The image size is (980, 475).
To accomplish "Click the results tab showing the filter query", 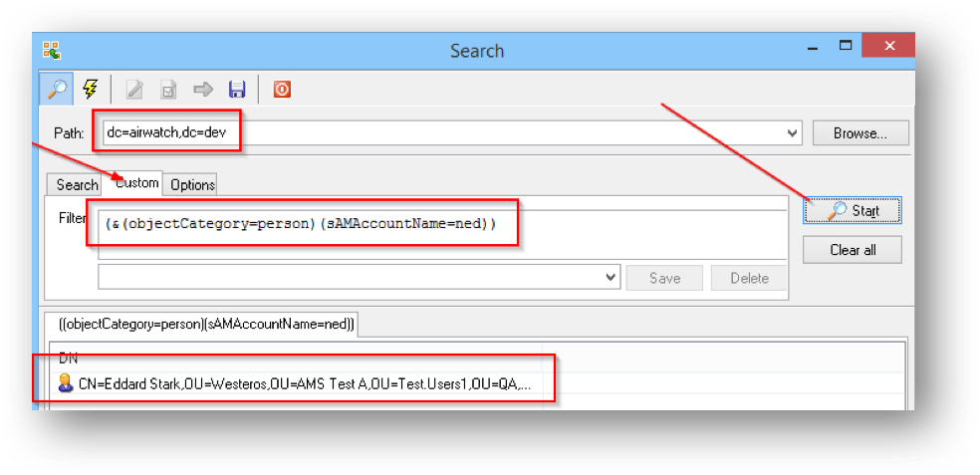I will (199, 323).
